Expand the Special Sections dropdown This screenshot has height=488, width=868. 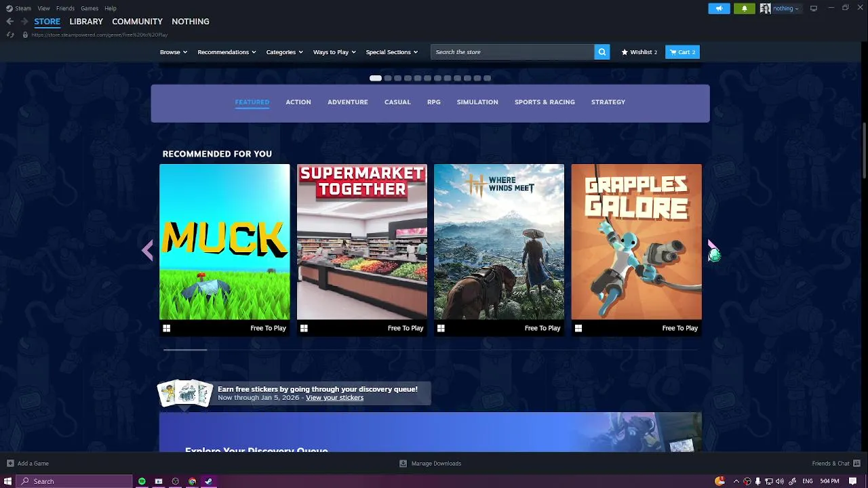[x=391, y=52]
